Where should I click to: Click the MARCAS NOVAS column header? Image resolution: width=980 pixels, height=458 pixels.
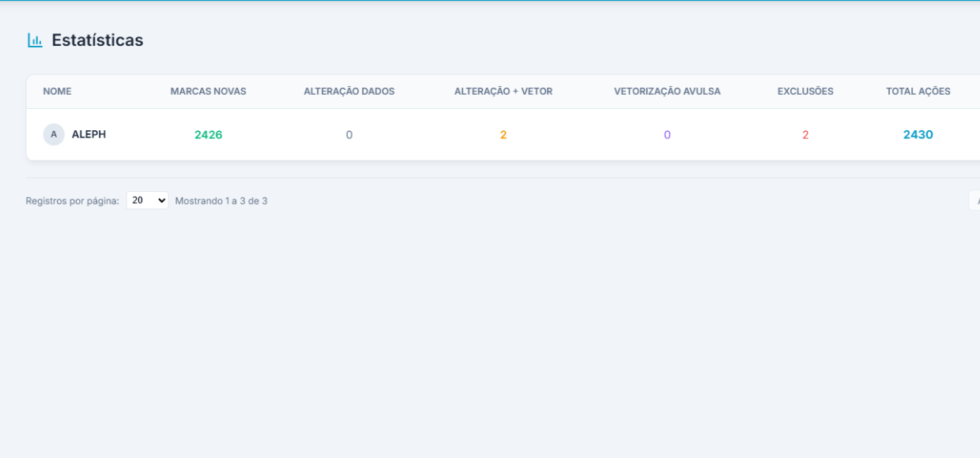coord(209,92)
